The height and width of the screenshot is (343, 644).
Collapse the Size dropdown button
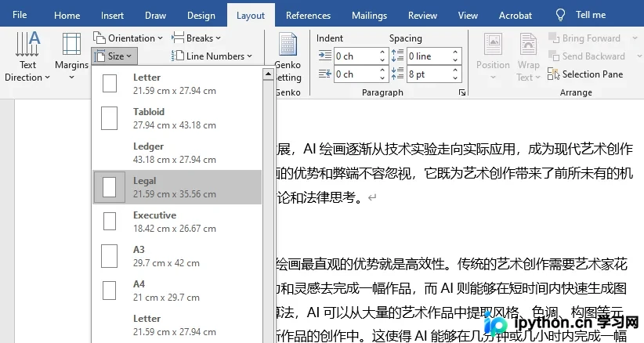(x=114, y=56)
